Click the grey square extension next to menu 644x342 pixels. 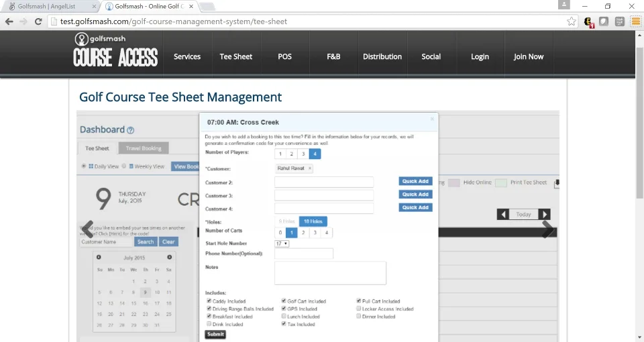(619, 21)
